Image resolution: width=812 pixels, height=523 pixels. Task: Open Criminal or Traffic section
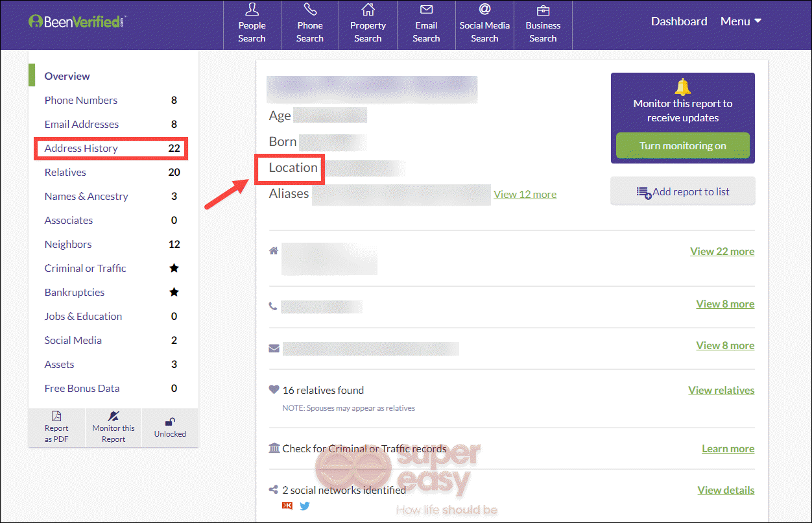86,268
